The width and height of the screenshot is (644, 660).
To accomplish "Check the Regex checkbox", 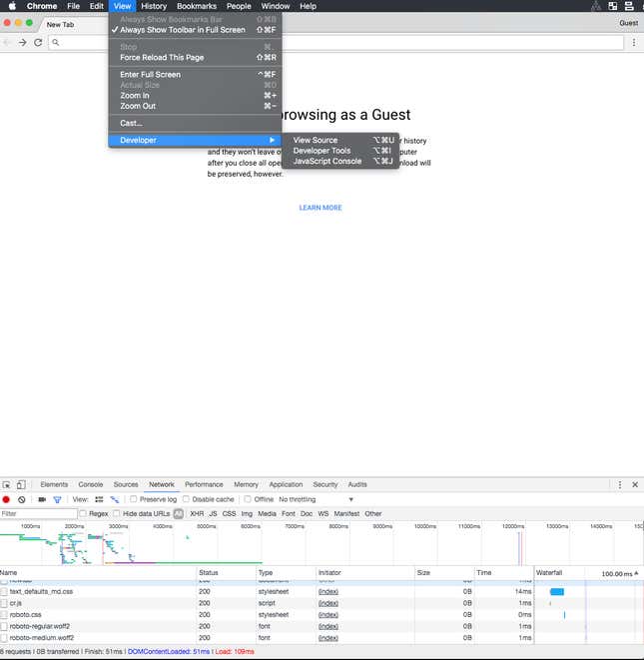I will (x=83, y=513).
